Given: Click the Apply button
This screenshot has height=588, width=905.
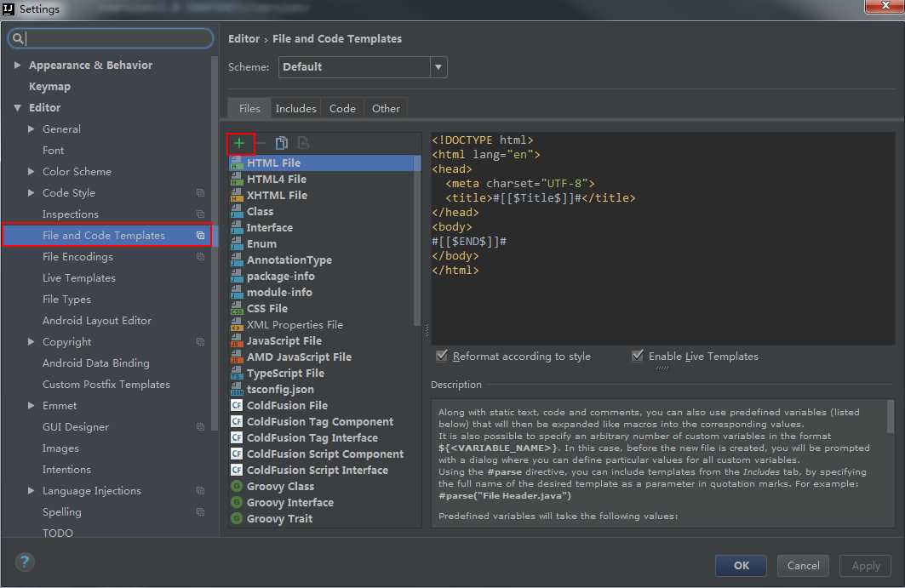Looking at the screenshot, I should [x=865, y=566].
